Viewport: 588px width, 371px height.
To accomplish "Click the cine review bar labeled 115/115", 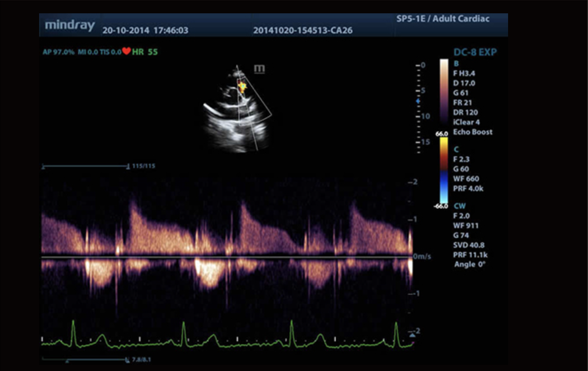I will click(85, 166).
